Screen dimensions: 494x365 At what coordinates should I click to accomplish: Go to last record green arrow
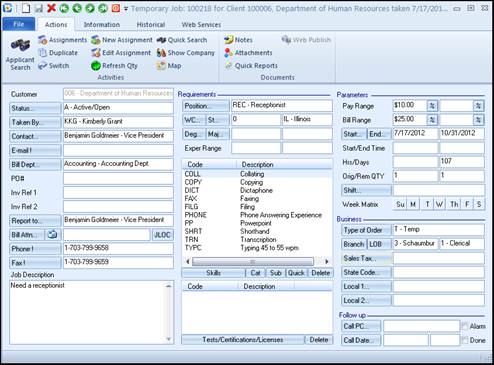pos(103,8)
